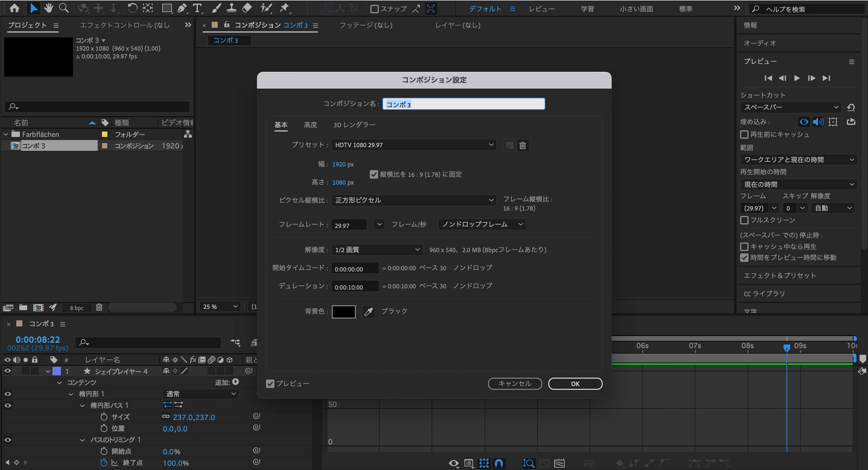The image size is (868, 470).
Task: Reset the preview shortcut settings
Action: [x=851, y=107]
